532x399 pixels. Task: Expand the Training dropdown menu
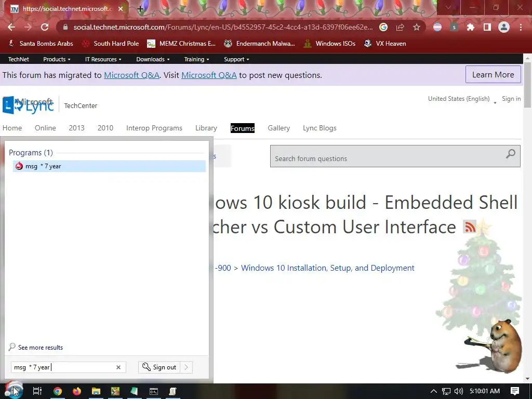196,59
